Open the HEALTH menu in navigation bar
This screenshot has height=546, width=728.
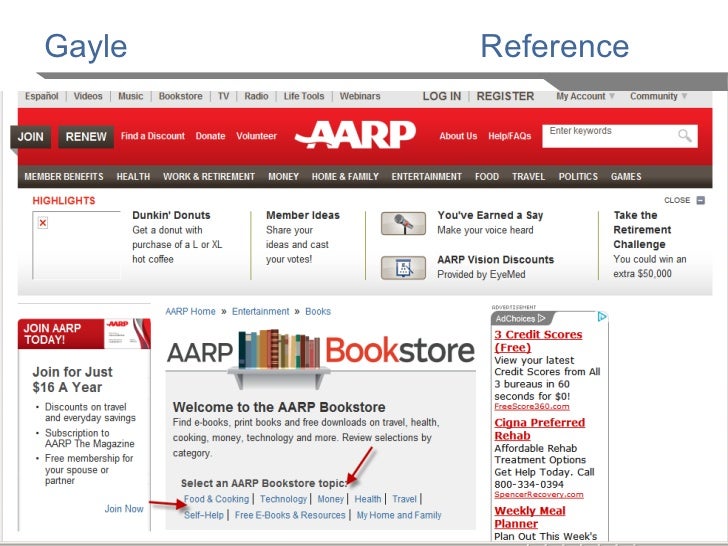[133, 177]
